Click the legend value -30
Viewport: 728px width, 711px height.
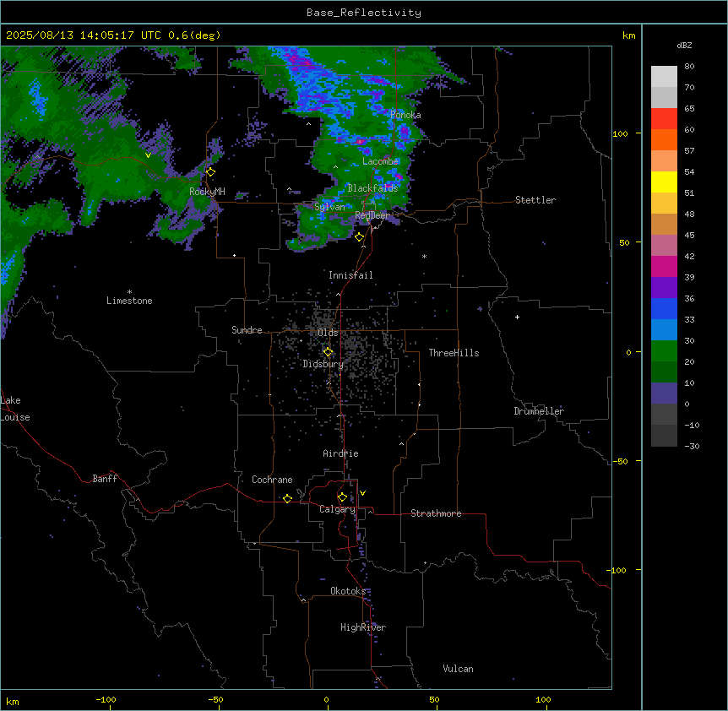pos(692,447)
